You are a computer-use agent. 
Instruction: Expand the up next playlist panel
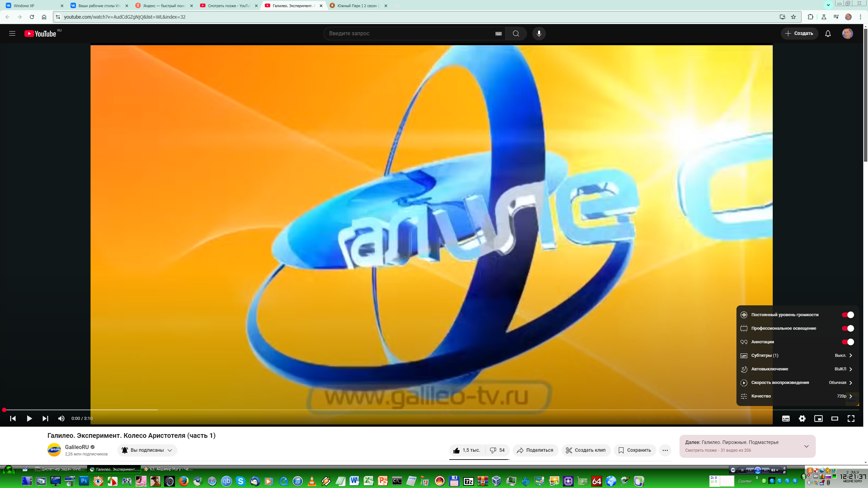pos(806,446)
